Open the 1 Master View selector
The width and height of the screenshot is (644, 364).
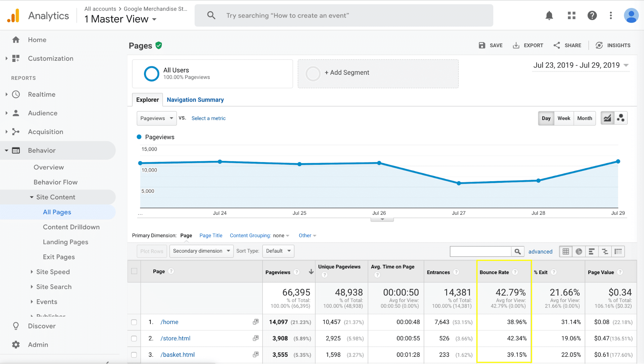coord(120,19)
